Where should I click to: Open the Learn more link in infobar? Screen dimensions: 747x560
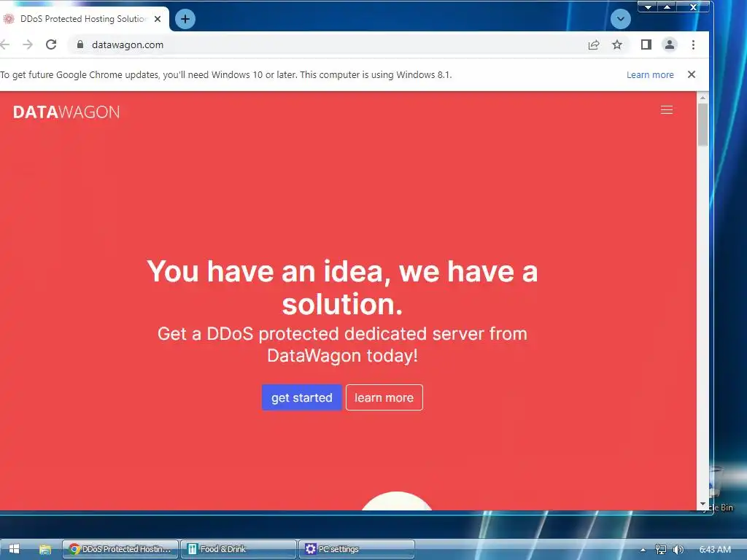click(650, 75)
